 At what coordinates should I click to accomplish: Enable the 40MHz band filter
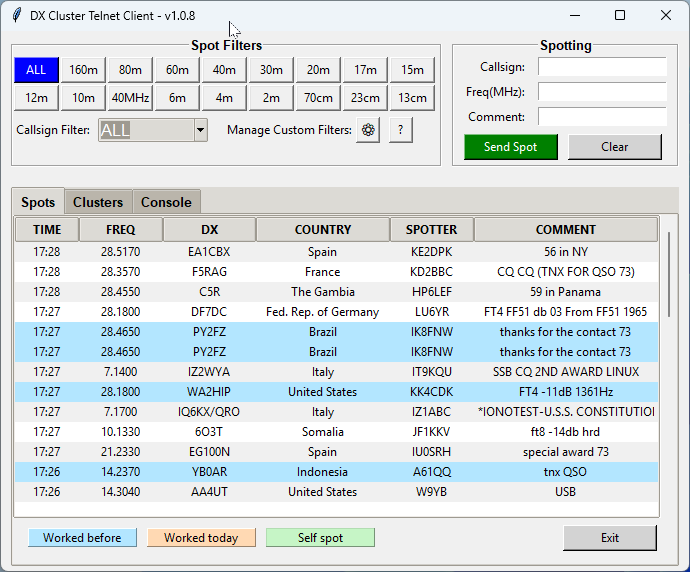[130, 97]
